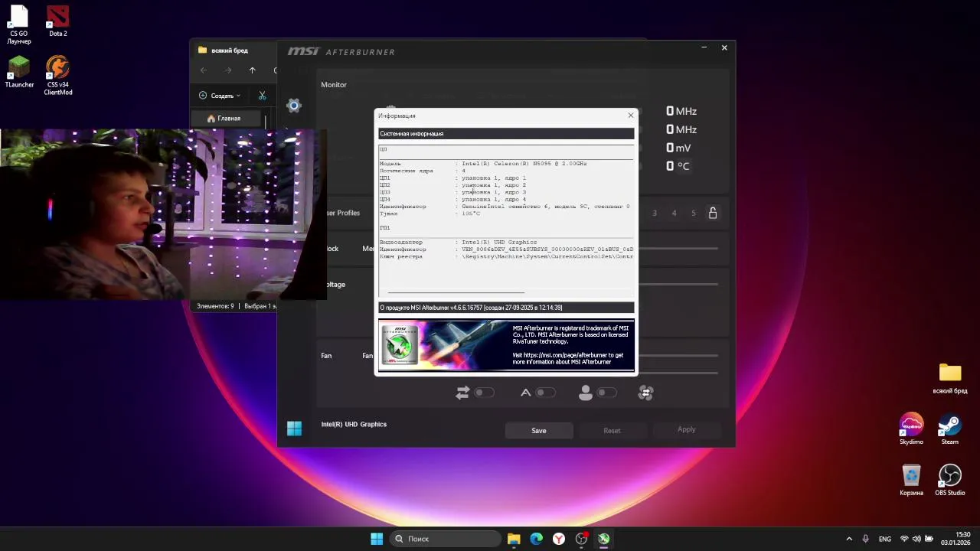The height and width of the screenshot is (551, 980).
Task: Open Windows Start menu
Action: tap(377, 539)
